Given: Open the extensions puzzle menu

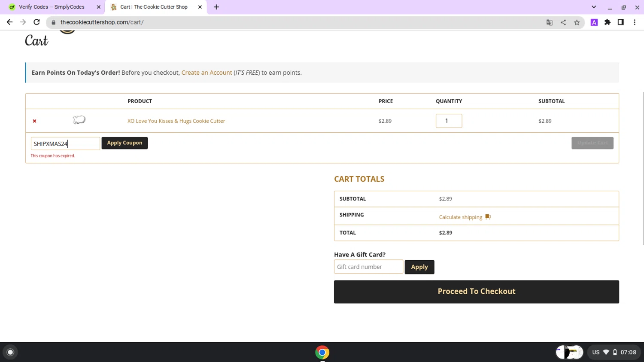Looking at the screenshot, I should point(608,22).
